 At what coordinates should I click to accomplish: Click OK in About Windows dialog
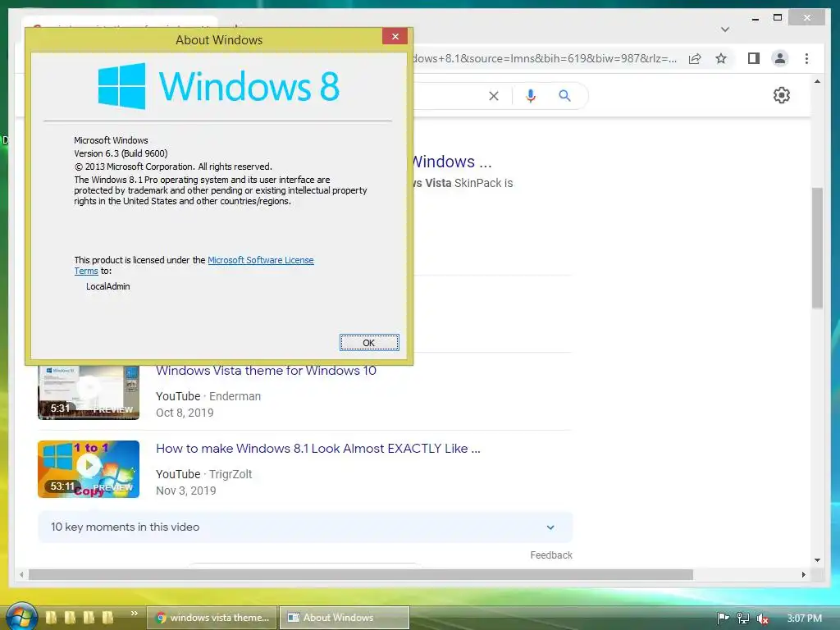(x=369, y=342)
